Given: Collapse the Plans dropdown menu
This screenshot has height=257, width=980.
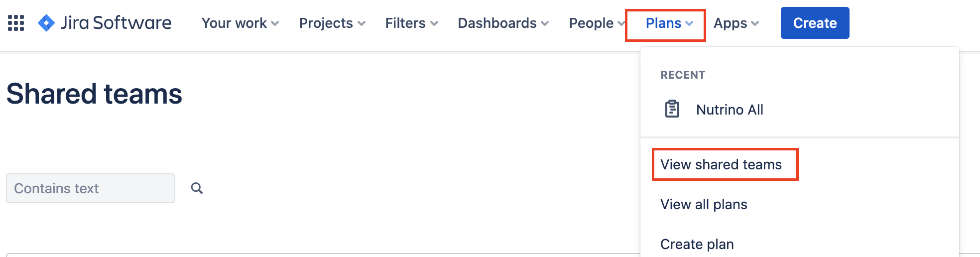Looking at the screenshot, I should coord(669,23).
